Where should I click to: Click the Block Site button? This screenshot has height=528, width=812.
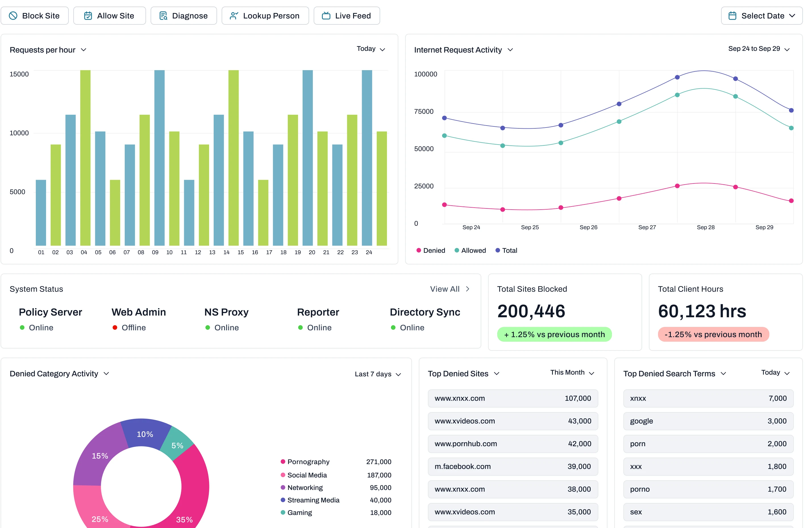[x=34, y=16]
